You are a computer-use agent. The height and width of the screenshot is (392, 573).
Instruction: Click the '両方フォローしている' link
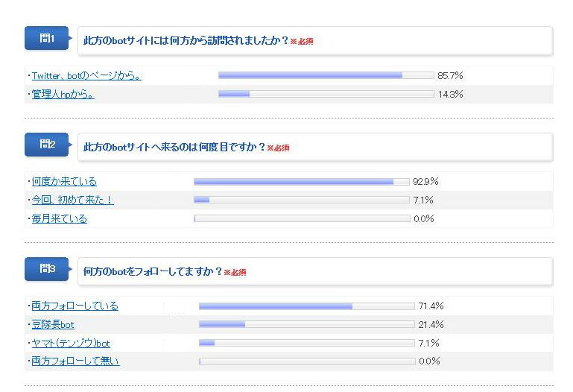tap(75, 306)
